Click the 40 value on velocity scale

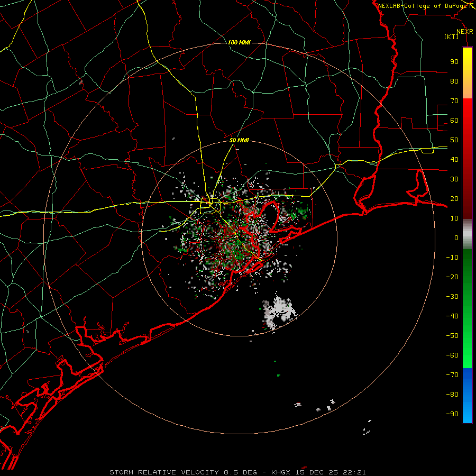(x=454, y=159)
